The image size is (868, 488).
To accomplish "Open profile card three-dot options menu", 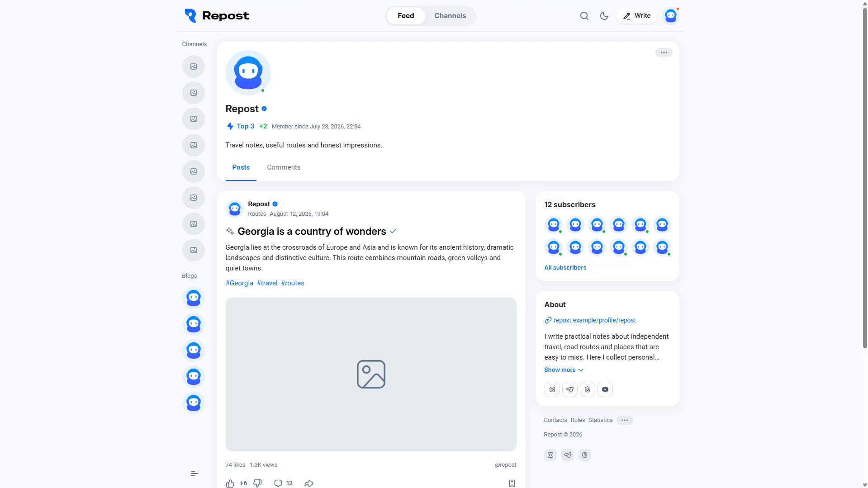I will pyautogui.click(x=664, y=52).
